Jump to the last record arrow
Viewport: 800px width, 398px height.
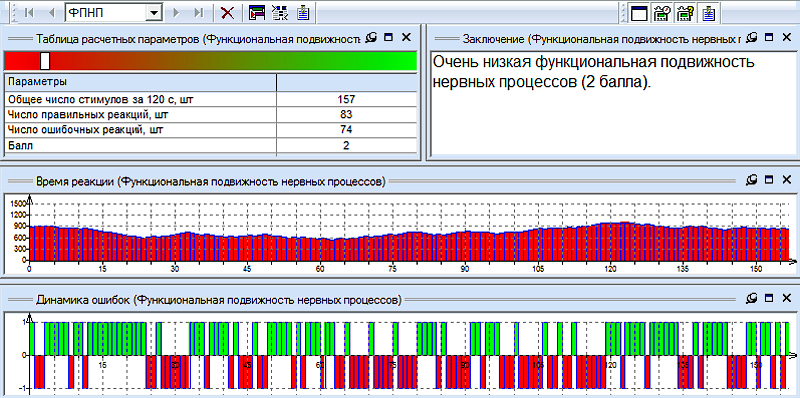pos(199,13)
